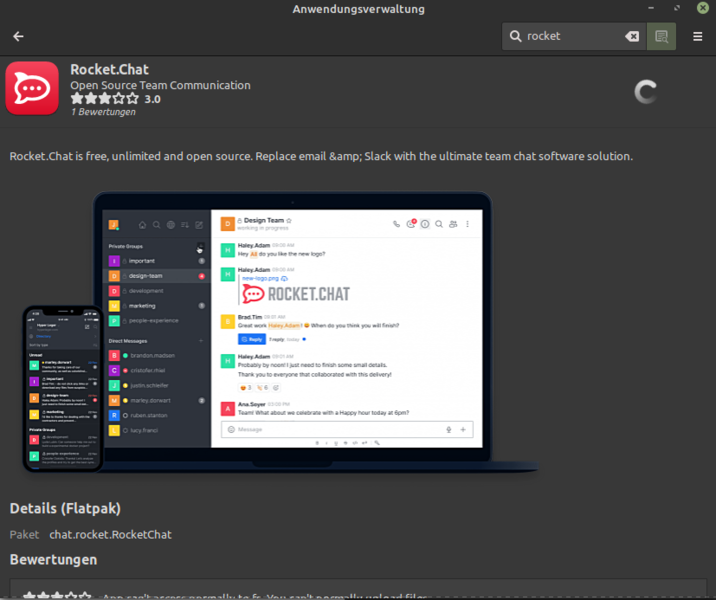Open the Rocket.Chat screenshot preview
716x600 pixels.
(x=281, y=332)
